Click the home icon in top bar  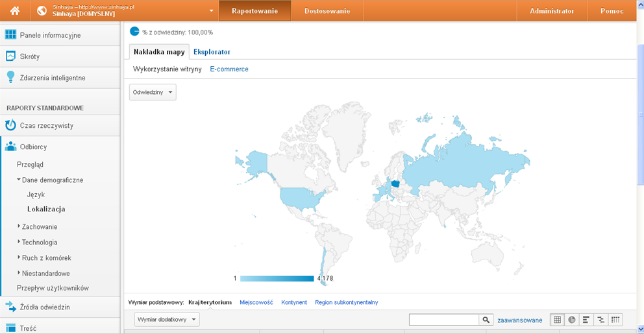click(15, 11)
